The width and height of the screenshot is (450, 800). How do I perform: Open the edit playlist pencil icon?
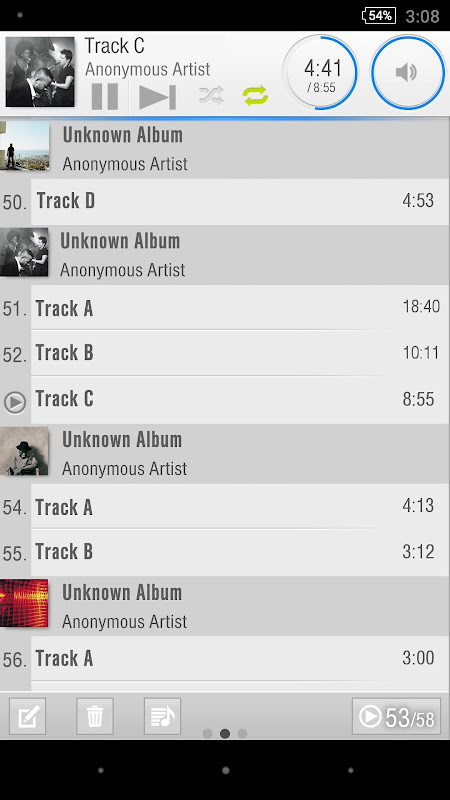click(28, 716)
